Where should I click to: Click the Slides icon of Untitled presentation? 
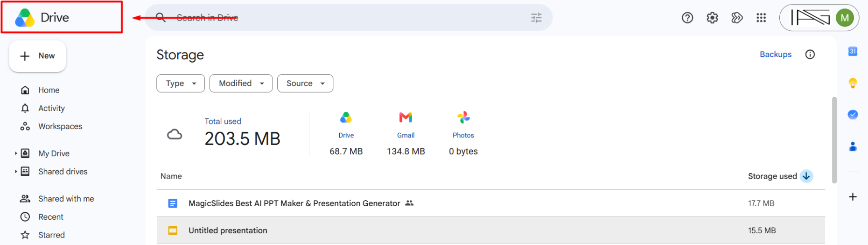click(173, 231)
